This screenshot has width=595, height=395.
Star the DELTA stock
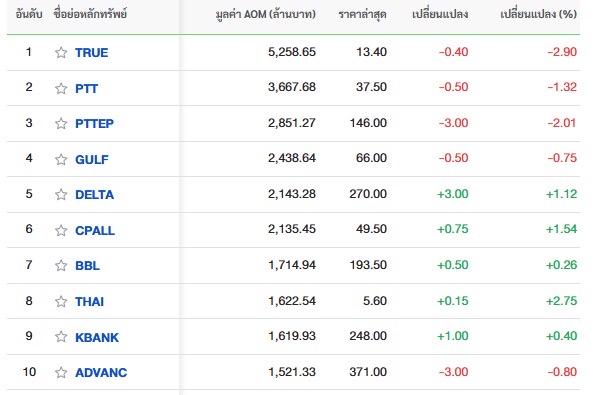tap(61, 195)
